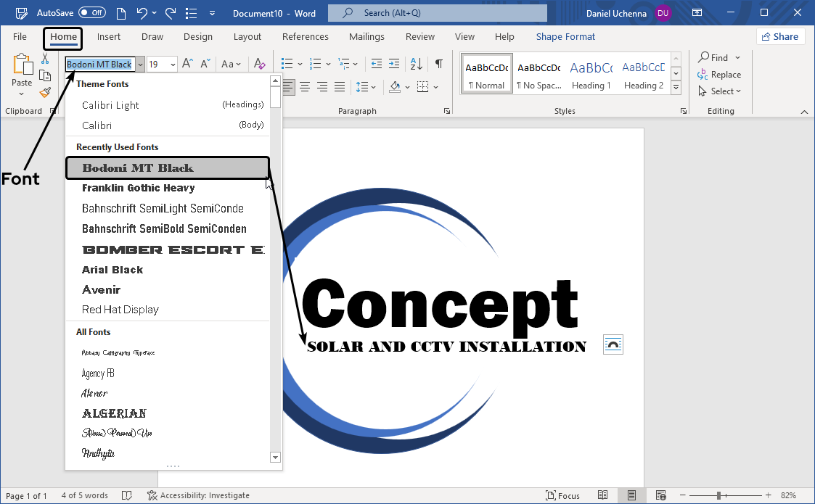Switch to the Insert tab
This screenshot has height=504, width=815.
(109, 37)
